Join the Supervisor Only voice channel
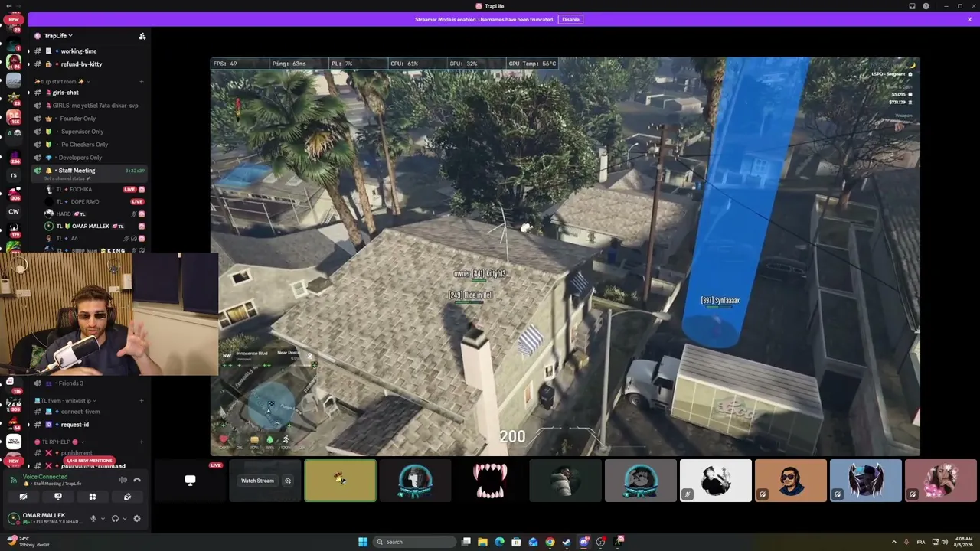 82,132
